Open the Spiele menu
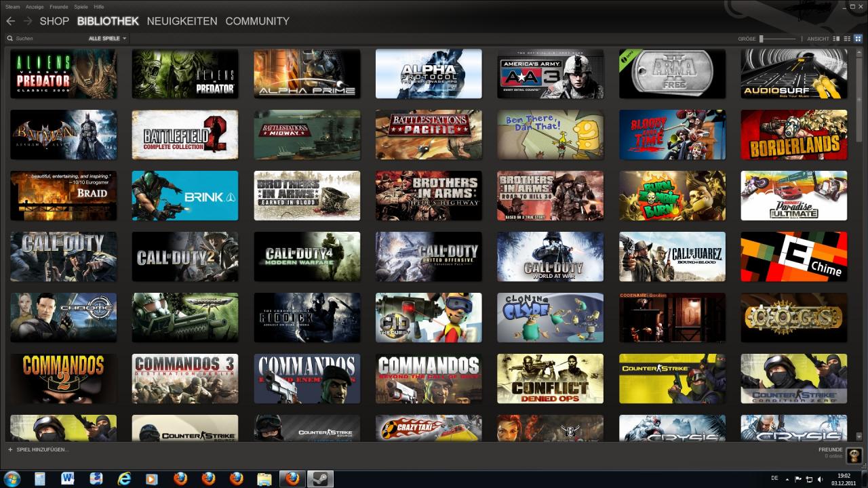Image resolution: width=868 pixels, height=488 pixels. coord(81,6)
